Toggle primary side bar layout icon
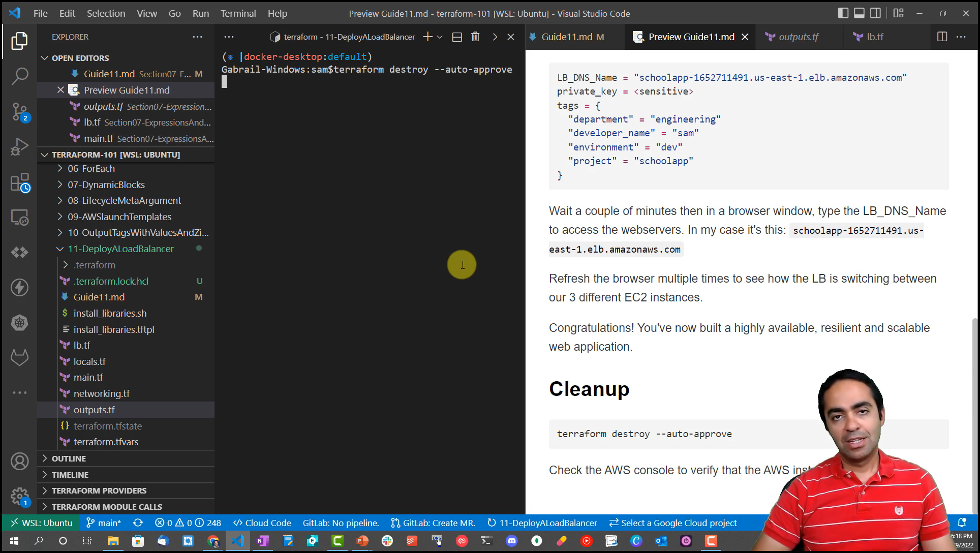This screenshot has width=980, height=553. click(843, 13)
